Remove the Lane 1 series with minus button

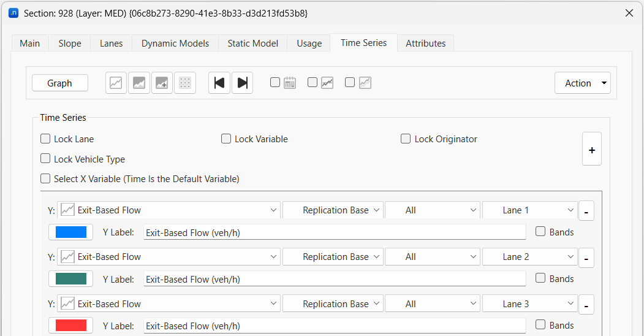[x=586, y=212]
